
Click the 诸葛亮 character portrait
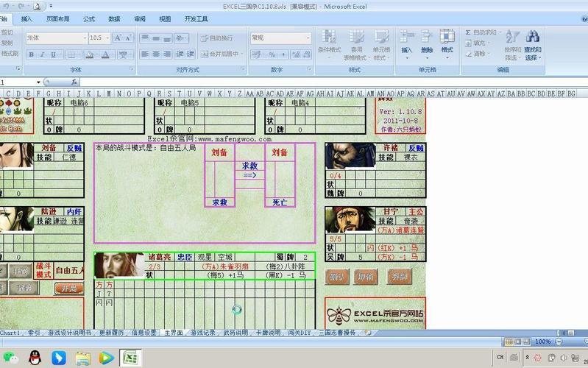coord(118,266)
